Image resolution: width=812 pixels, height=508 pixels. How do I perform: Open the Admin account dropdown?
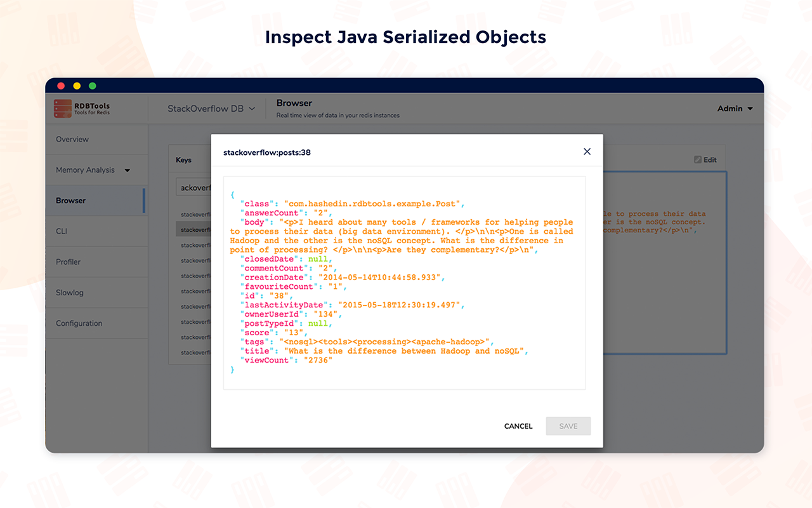tap(734, 108)
